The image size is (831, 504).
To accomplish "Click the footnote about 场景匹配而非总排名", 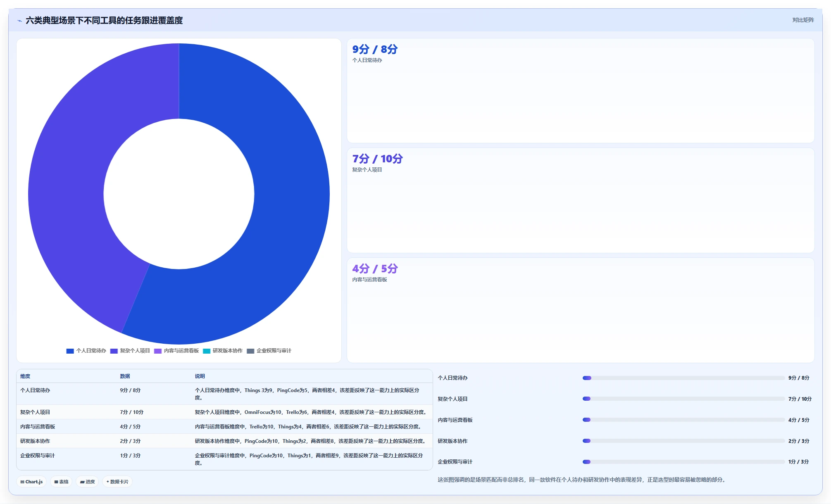I will [583, 480].
